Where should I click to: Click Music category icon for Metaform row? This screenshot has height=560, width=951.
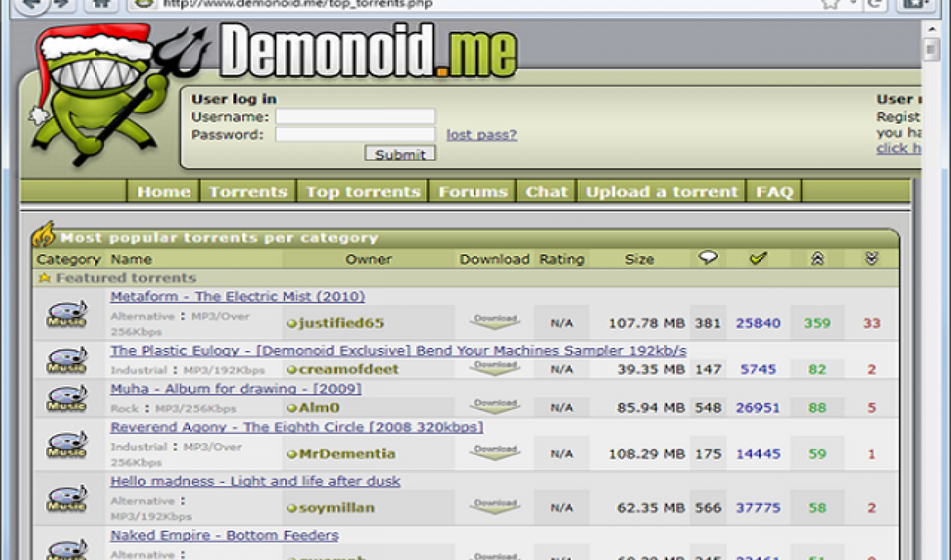67,314
